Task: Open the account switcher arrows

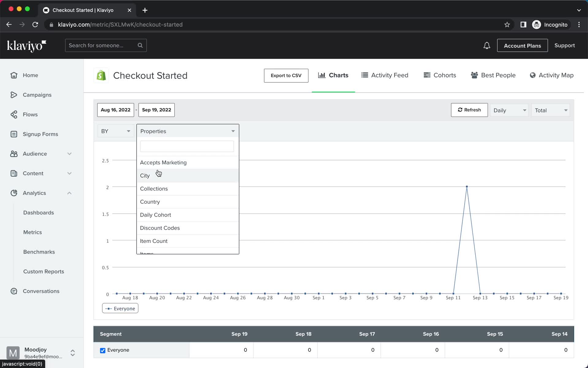Action: click(x=73, y=353)
